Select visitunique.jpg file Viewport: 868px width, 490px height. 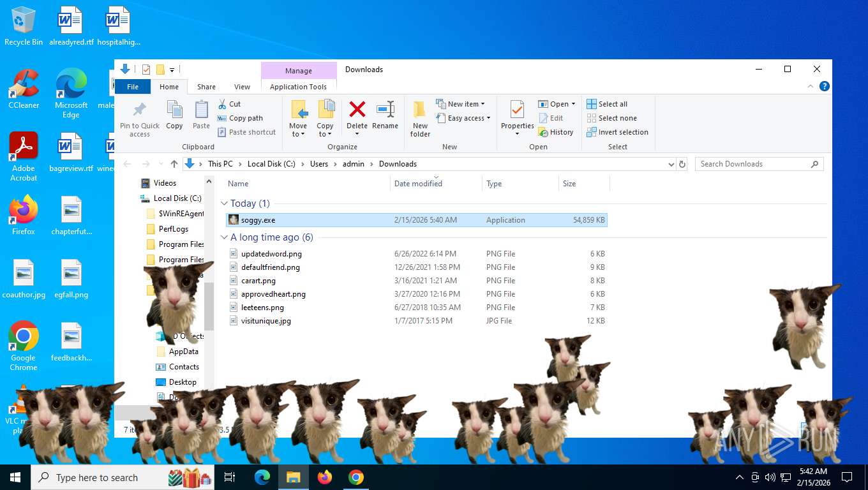[x=417, y=321]
